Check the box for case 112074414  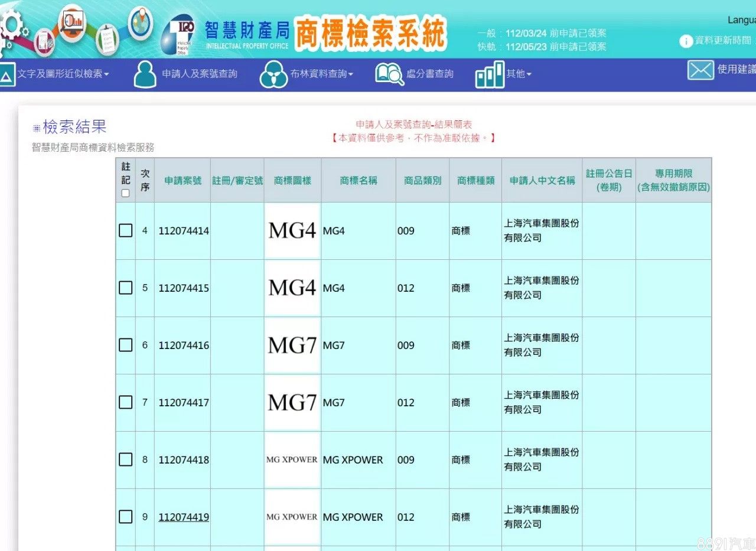(126, 231)
